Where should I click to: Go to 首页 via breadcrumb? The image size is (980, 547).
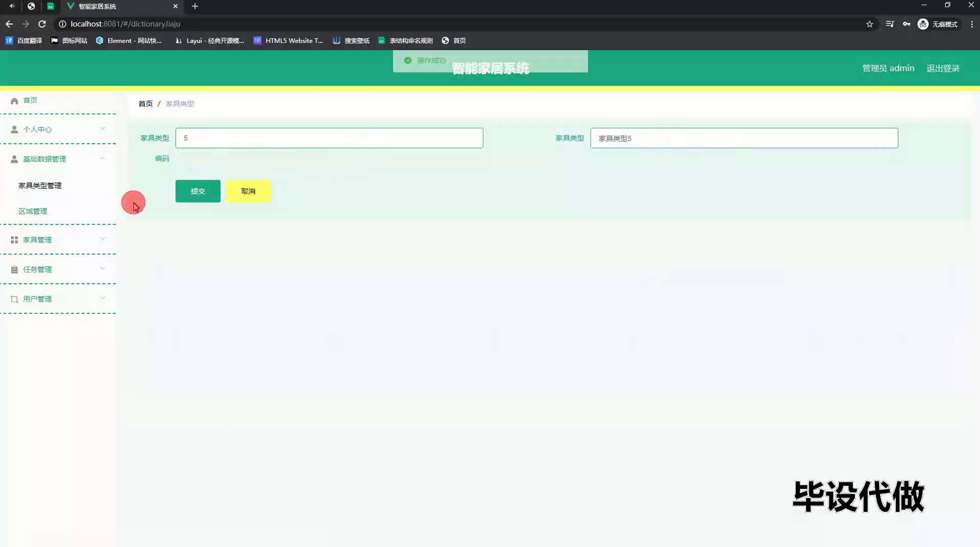pos(145,104)
